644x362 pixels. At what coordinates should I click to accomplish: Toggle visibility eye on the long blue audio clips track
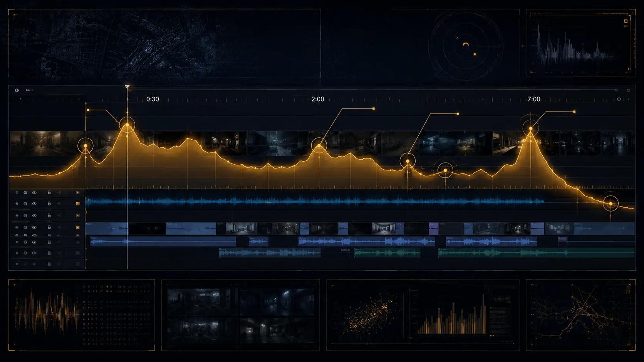pos(34,242)
